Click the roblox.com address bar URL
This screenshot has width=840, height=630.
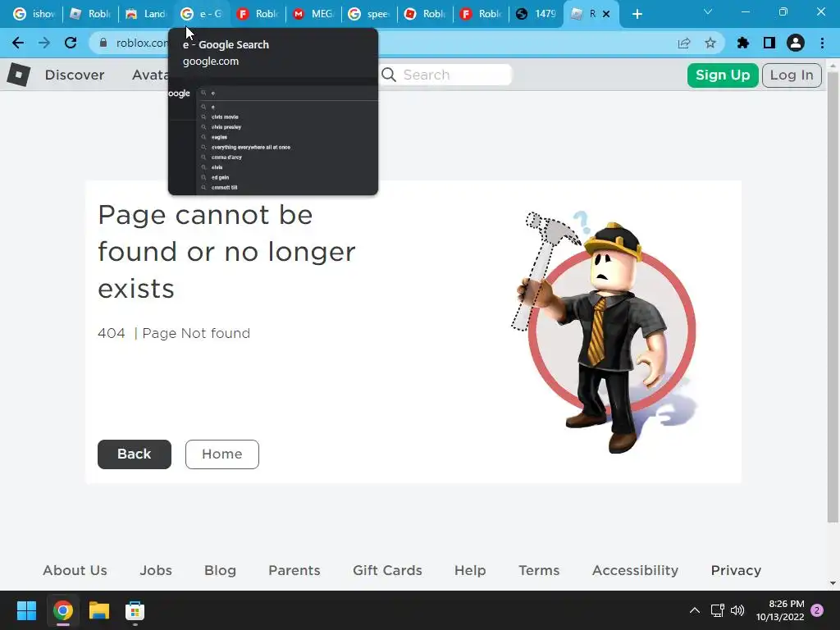[141, 43]
